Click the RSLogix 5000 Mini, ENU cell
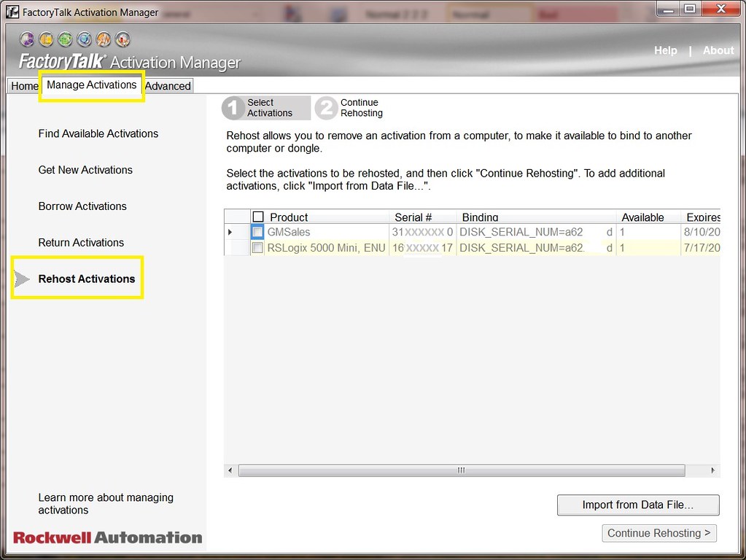This screenshot has height=560, width=746. coord(327,248)
